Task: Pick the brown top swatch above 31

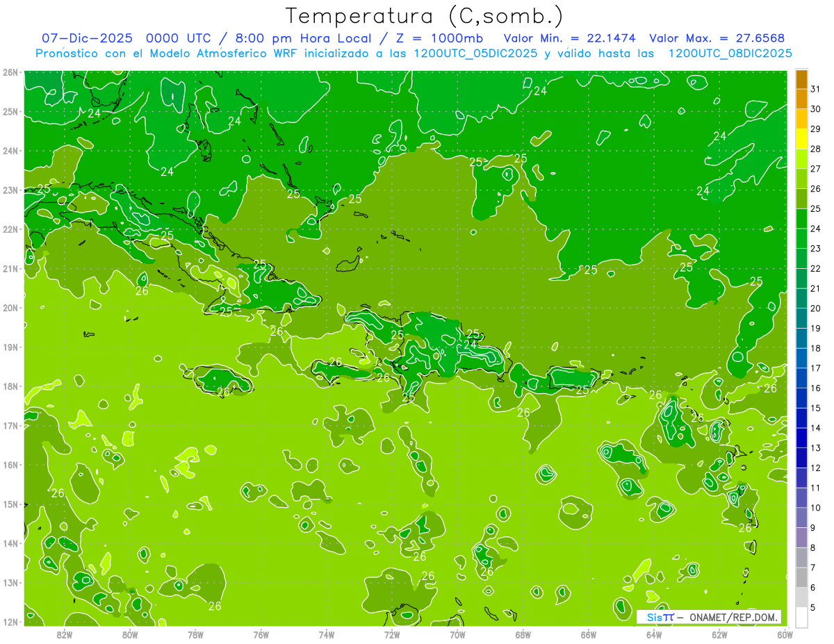Action: pos(801,79)
